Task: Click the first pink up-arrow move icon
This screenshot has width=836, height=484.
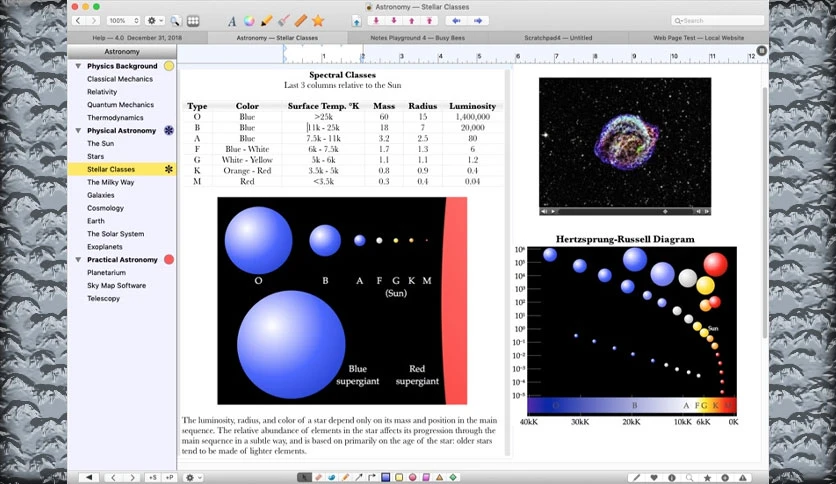Action: (412, 20)
